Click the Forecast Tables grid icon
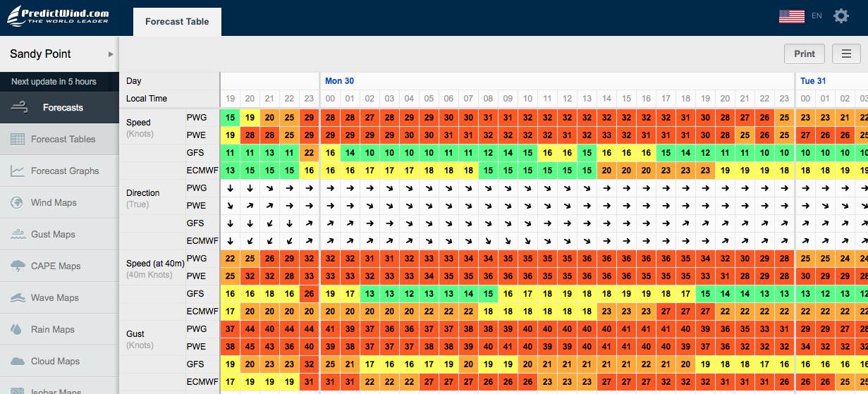The height and width of the screenshot is (394, 868). pos(18,140)
